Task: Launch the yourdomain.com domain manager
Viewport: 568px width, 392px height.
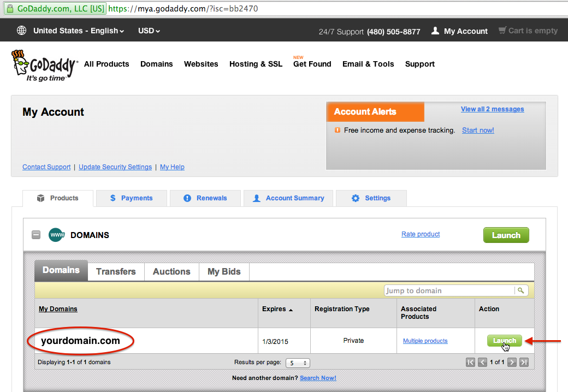Action: point(505,341)
